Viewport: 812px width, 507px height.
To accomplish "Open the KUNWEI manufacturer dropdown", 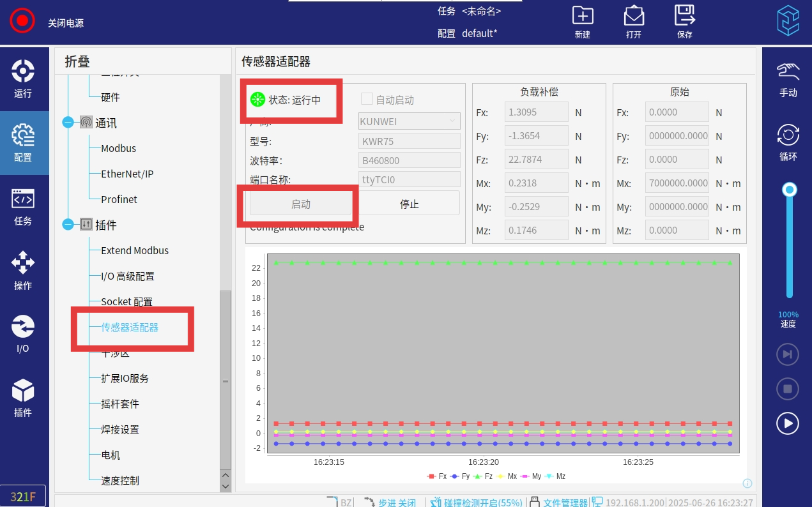I will (x=409, y=121).
